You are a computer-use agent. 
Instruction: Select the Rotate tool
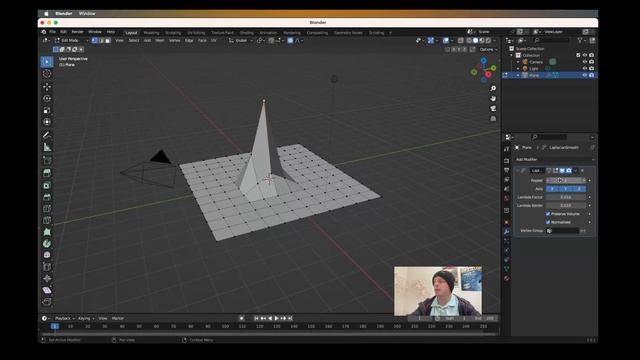coord(47,98)
